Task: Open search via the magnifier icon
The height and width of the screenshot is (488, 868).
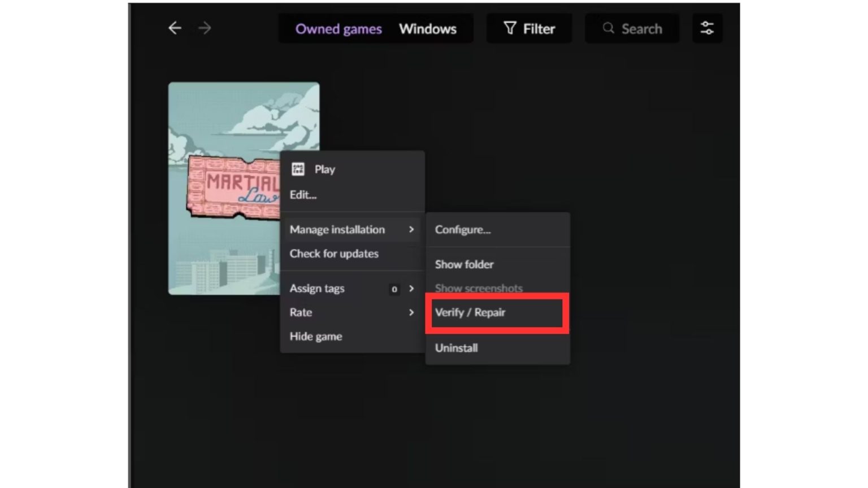Action: (608, 28)
